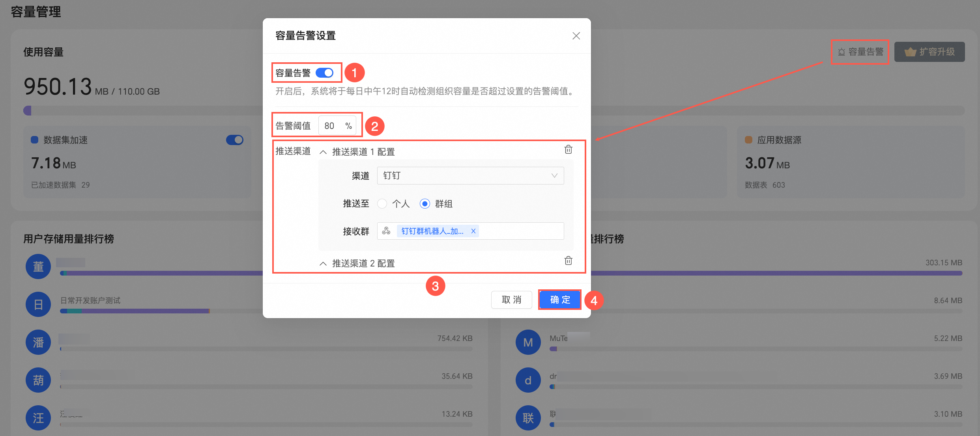Delete push channel 1 configuration
980x436 pixels.
coord(568,149)
